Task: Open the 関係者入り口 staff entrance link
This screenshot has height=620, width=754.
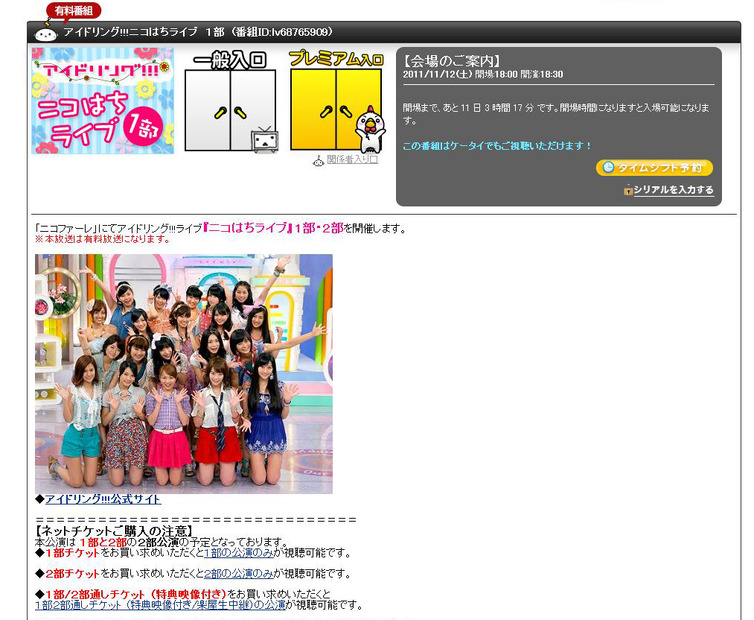Action: (x=352, y=160)
